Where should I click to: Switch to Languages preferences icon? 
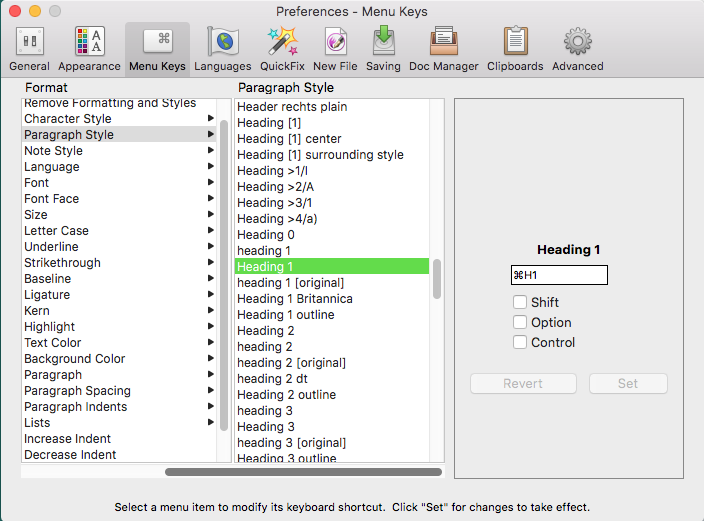click(222, 48)
